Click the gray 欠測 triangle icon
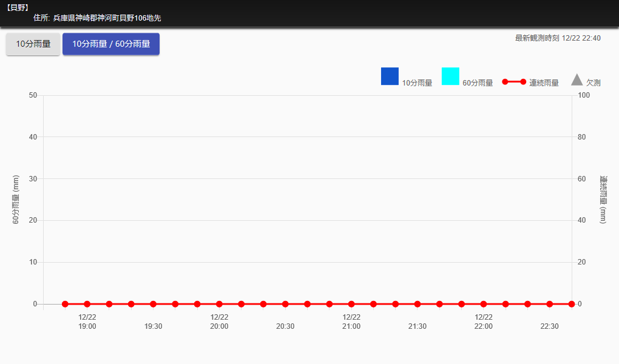 coord(577,80)
